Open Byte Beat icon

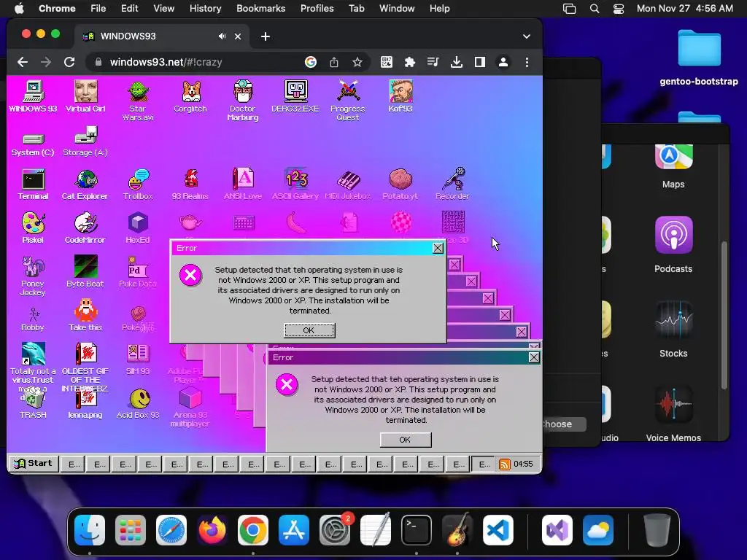coord(85,271)
